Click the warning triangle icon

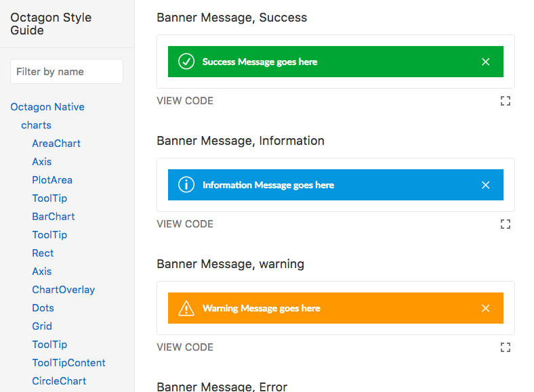click(186, 309)
